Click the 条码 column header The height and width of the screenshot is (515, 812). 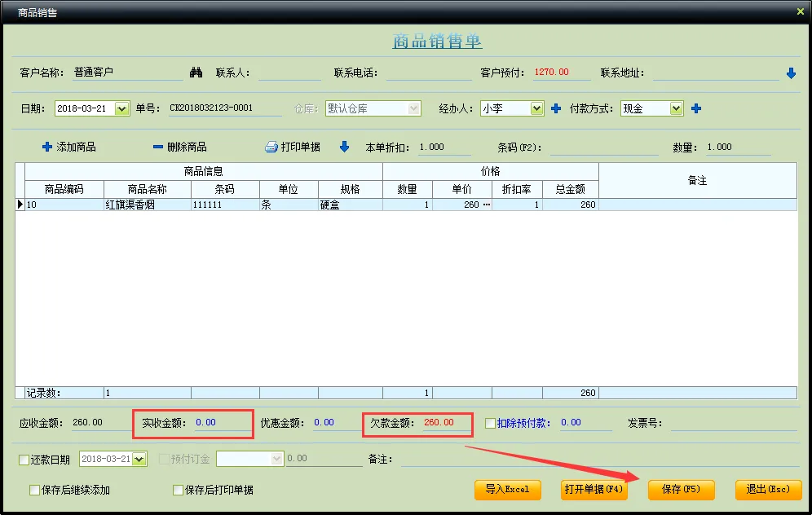[x=225, y=189]
